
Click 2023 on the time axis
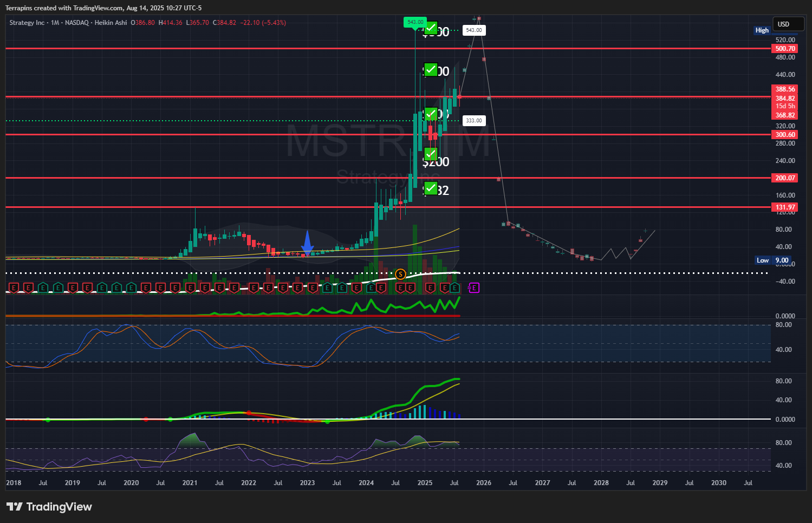point(307,483)
